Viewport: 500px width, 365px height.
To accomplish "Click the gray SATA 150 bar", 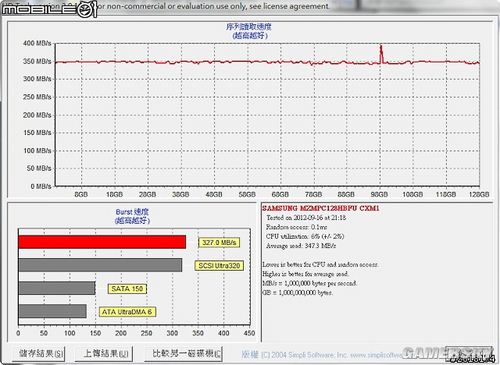I will [x=57, y=288].
